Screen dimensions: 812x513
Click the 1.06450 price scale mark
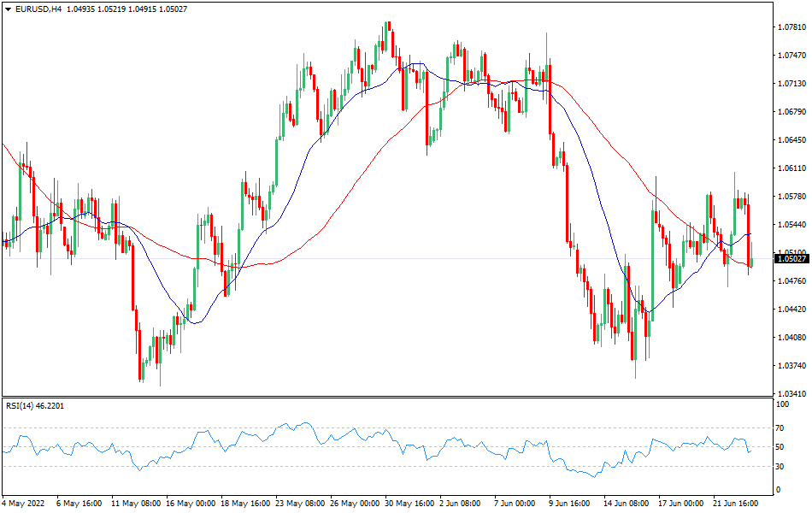[x=791, y=140]
